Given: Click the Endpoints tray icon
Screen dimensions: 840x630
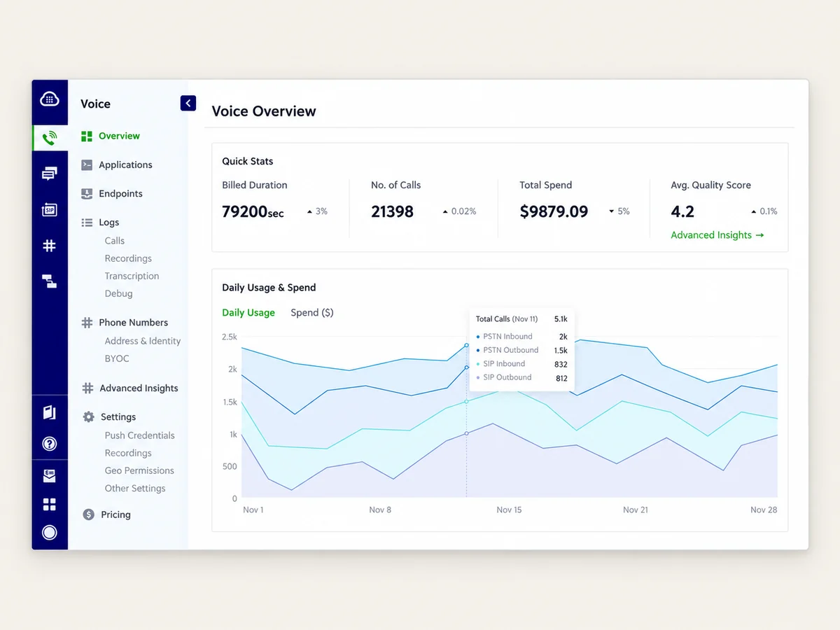Looking at the screenshot, I should pyautogui.click(x=87, y=193).
